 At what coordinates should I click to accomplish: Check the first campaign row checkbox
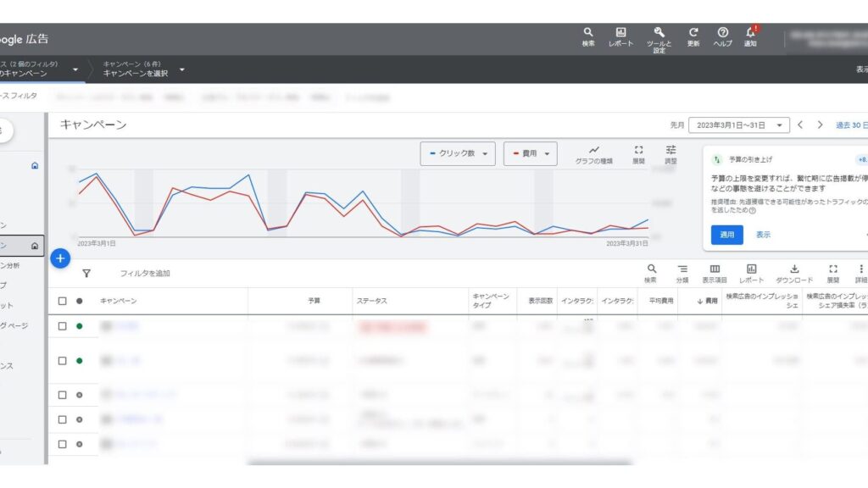point(62,326)
